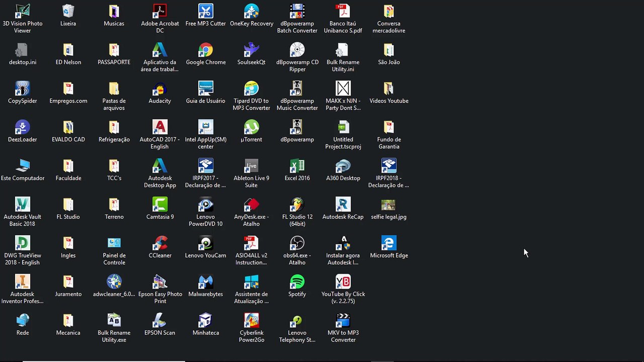
Task: Launch dBpoweramp CD Ripper
Action: [297, 50]
